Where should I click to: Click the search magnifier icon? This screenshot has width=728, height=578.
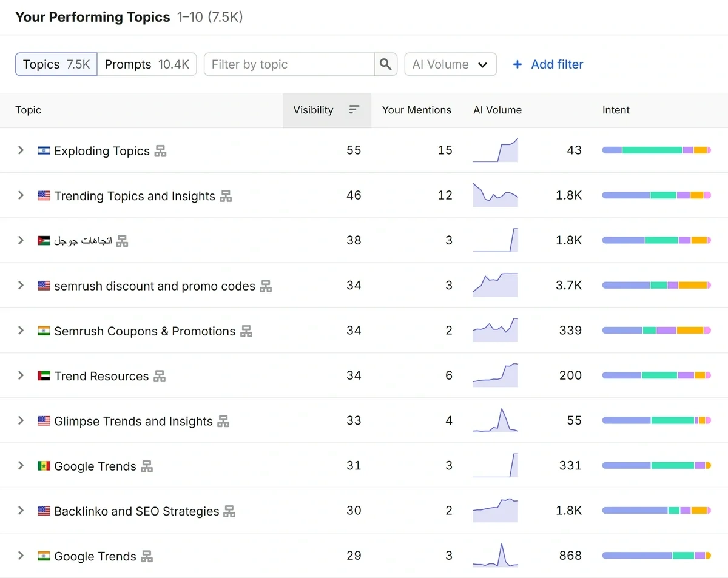386,64
